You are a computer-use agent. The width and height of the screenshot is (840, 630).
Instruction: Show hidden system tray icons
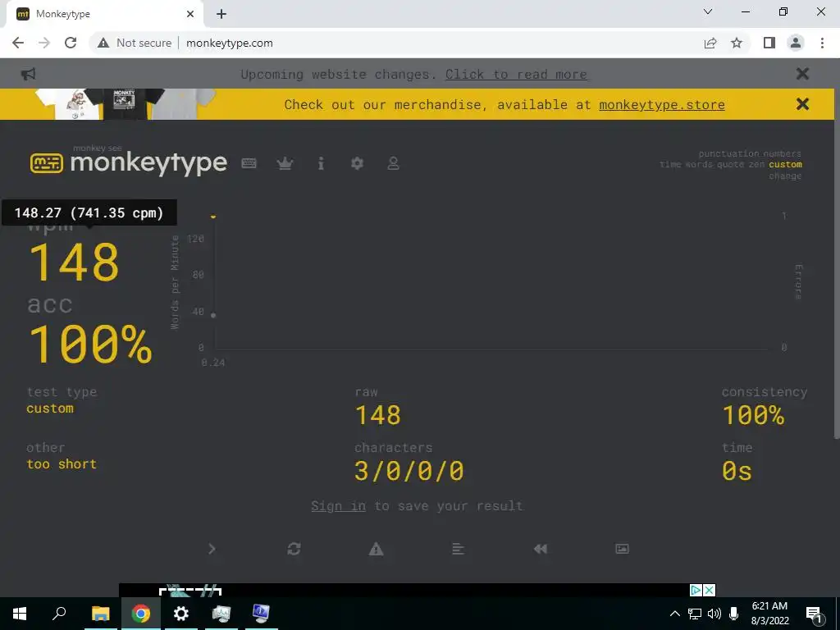pos(675,614)
